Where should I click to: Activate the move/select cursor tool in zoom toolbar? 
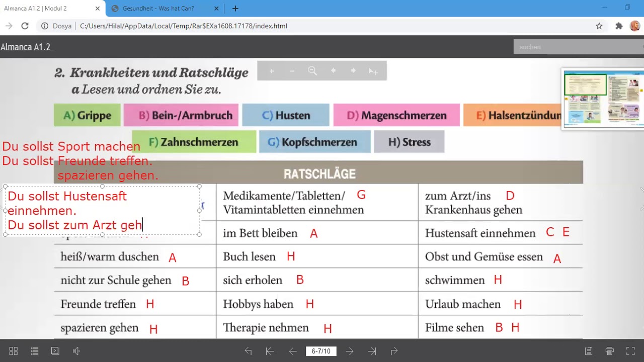373,71
